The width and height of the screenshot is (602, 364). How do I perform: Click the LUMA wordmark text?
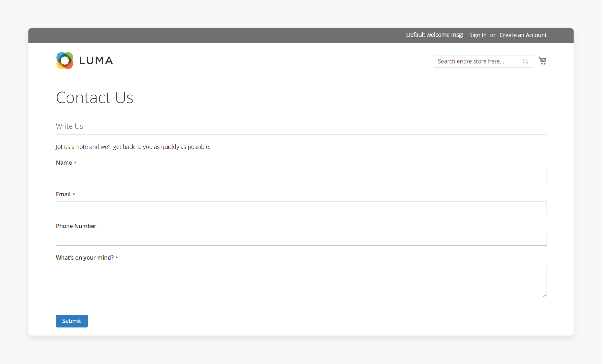coord(96,60)
